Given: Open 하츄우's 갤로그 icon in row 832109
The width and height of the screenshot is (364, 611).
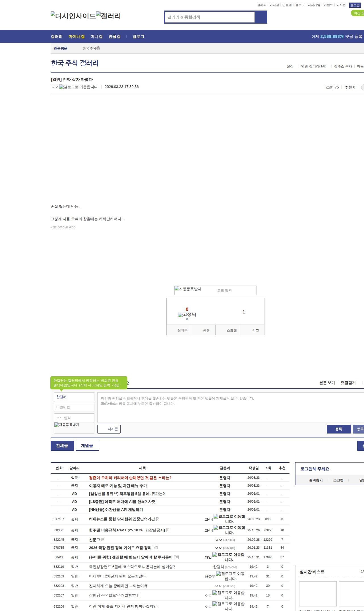Looking at the screenshot, I should [230, 576].
